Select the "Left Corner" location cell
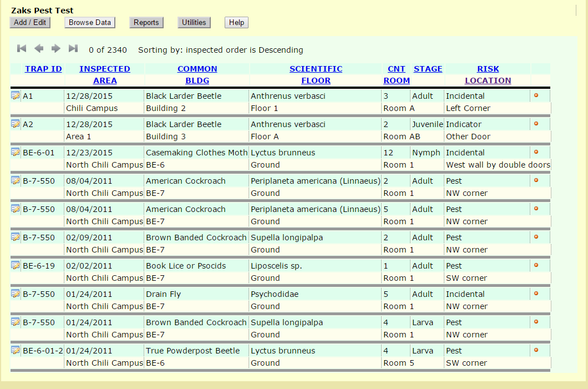This screenshot has width=588, height=389. click(x=468, y=108)
